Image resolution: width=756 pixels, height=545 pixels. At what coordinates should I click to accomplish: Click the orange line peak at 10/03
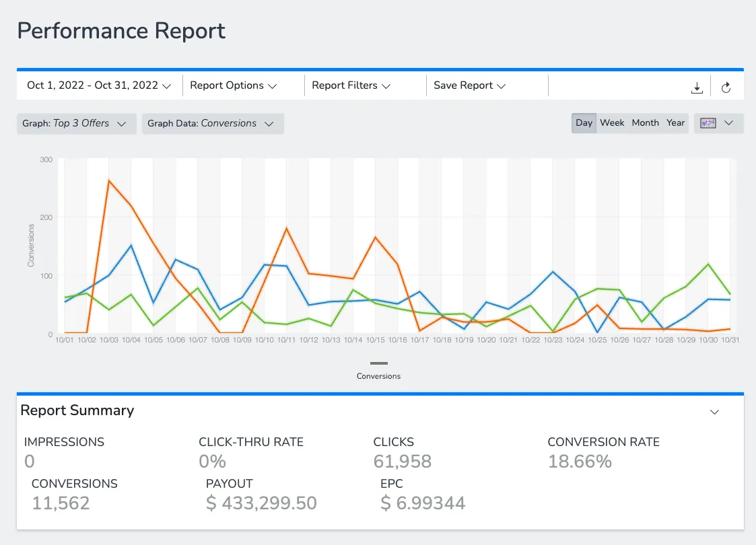click(x=109, y=180)
